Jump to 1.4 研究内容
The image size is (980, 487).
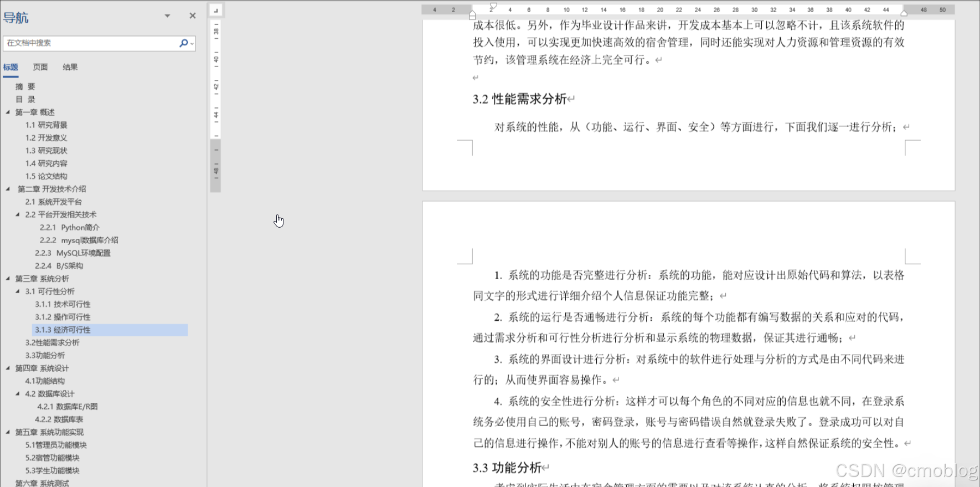click(46, 163)
